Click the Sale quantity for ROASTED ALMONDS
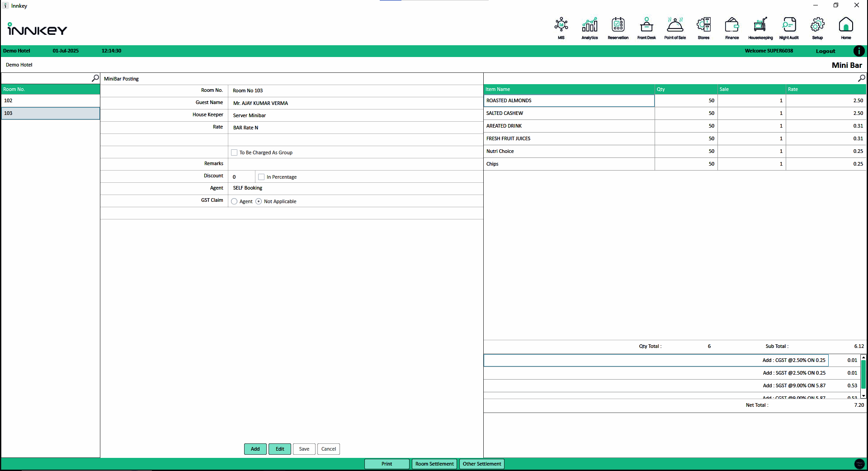Screen dimensions: 868x471 (x=752, y=100)
